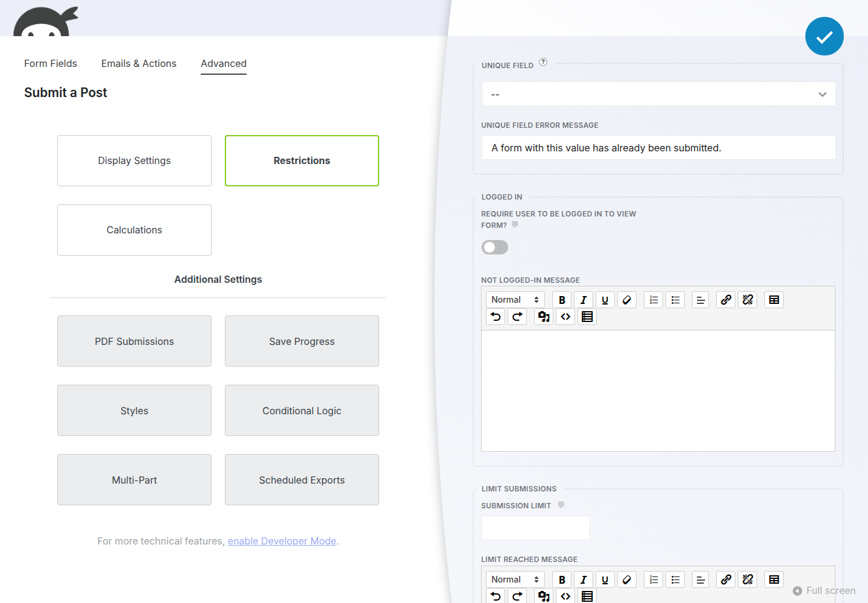The image size is (868, 603).
Task: Toggle underline in Not Logged-In Message editor
Action: tap(605, 300)
